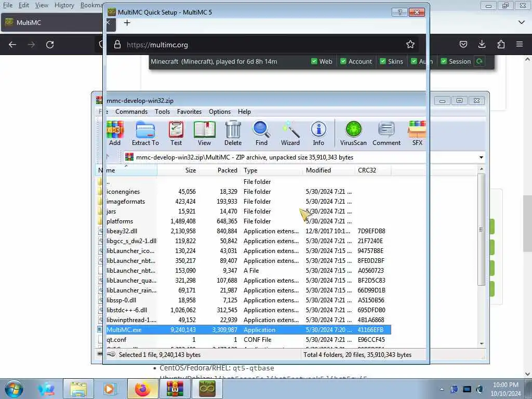
Task: Open the WinRAR Help menu
Action: click(244, 112)
